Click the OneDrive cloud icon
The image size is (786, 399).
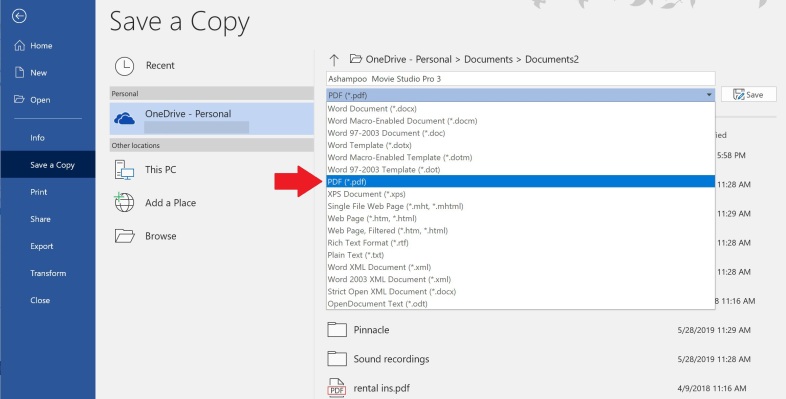pos(124,119)
